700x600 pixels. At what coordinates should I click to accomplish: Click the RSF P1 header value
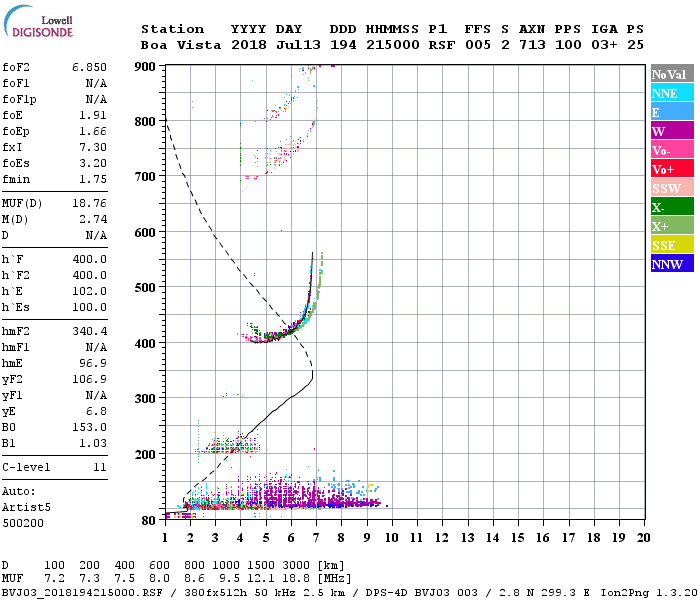tap(442, 45)
